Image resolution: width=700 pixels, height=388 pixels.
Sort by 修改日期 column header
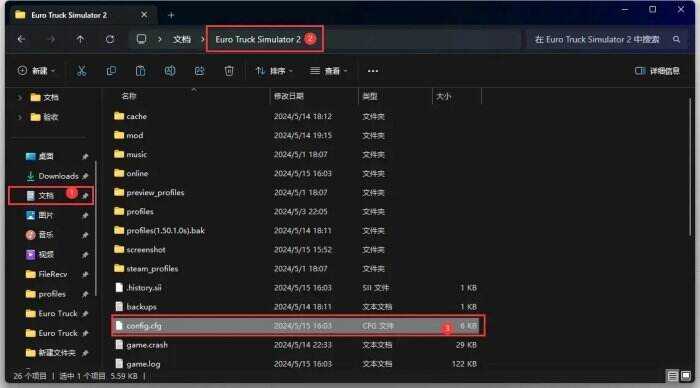click(288, 96)
